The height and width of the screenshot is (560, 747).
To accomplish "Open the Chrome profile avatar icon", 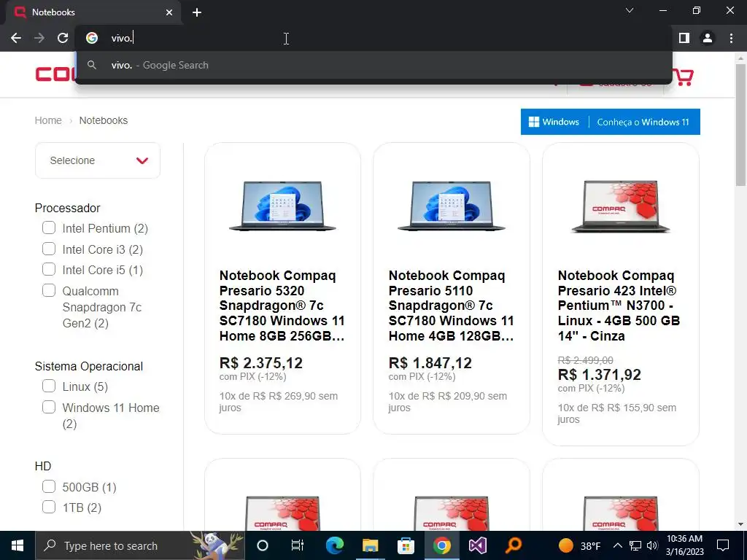I will pyautogui.click(x=708, y=38).
